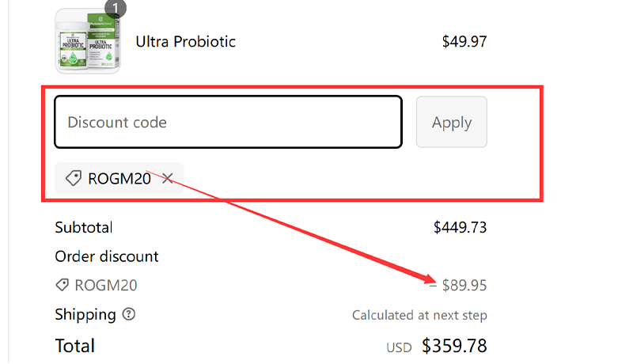Focus the Discount code input field

pyautogui.click(x=228, y=122)
